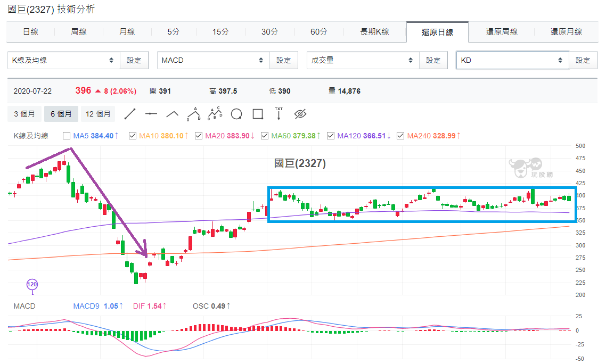606x364 pixels.
Task: Open the K線及均線 indicator dropdown
Action: tap(64, 60)
